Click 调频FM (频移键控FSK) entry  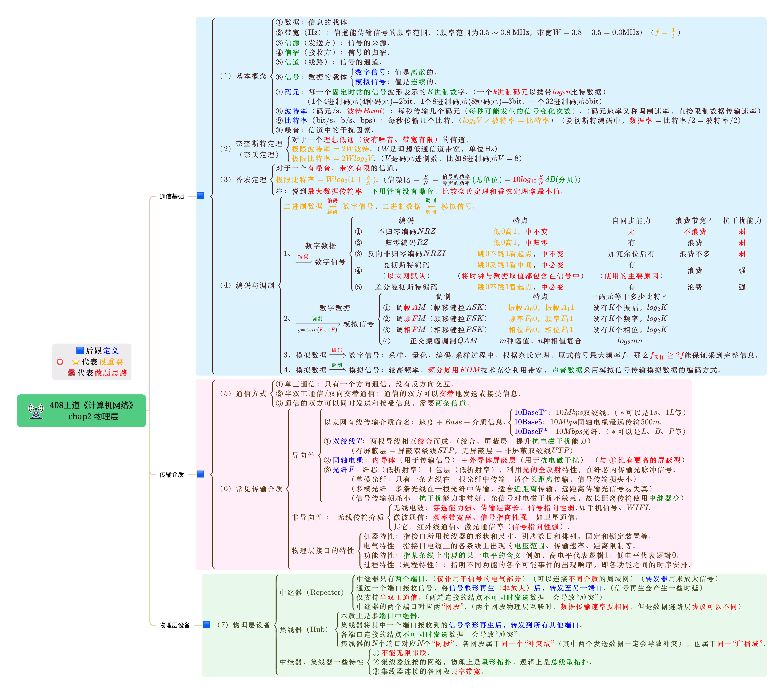click(x=441, y=319)
